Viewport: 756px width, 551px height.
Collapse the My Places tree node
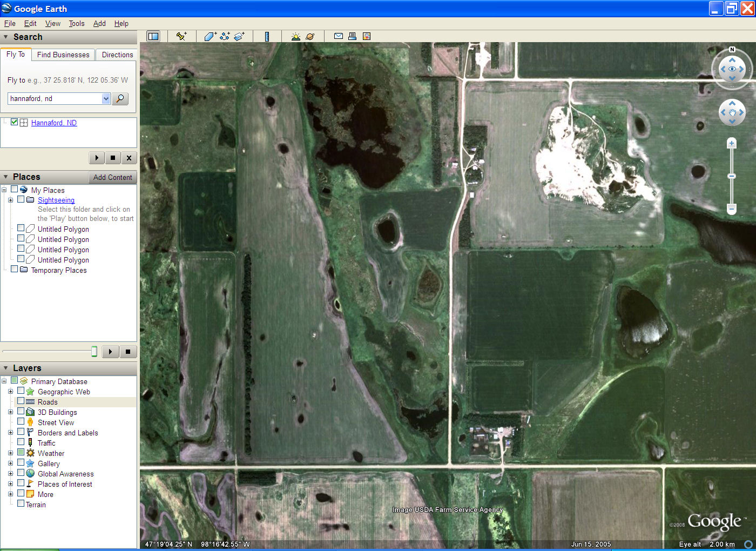4,190
